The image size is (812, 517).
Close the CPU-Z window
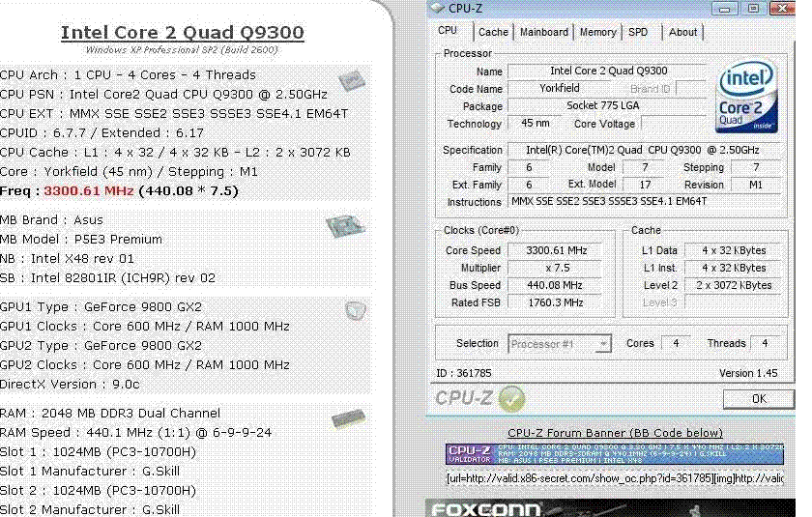782,9
